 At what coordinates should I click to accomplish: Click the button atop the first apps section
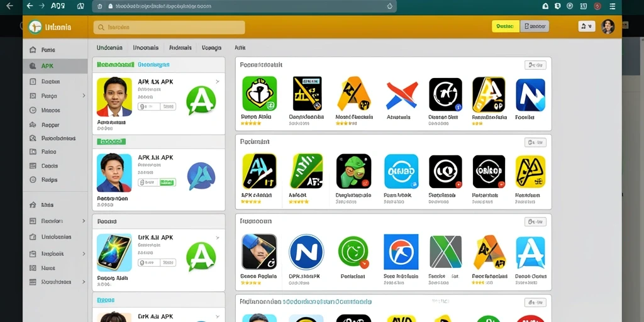point(535,65)
